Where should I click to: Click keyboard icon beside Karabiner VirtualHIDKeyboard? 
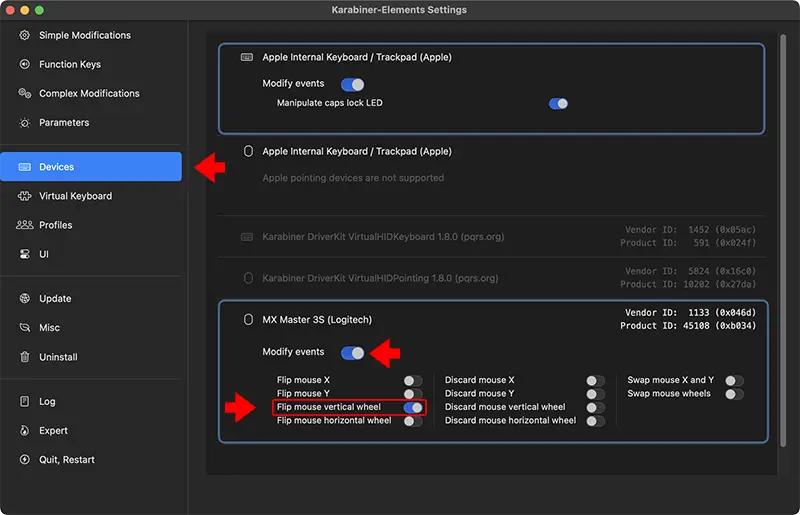click(247, 237)
